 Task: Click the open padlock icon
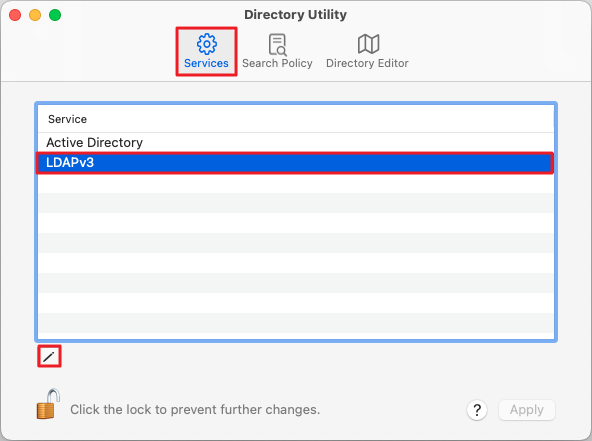[48, 404]
